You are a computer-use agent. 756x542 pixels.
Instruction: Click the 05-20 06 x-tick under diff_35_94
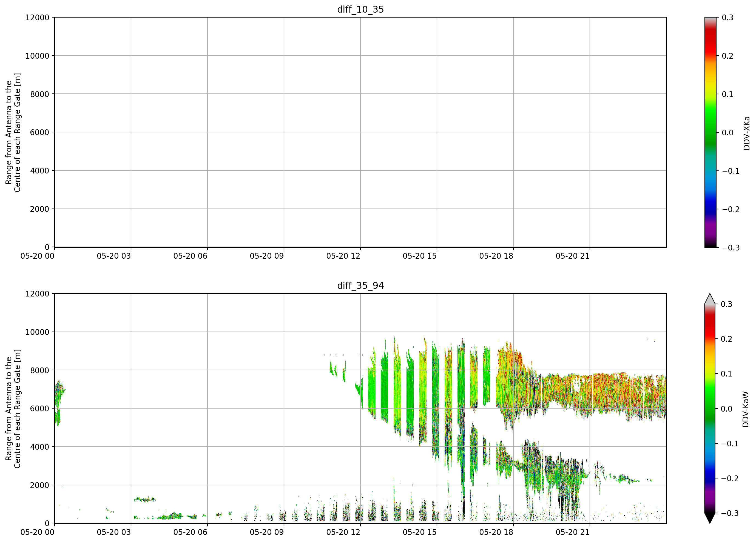pyautogui.click(x=190, y=532)
